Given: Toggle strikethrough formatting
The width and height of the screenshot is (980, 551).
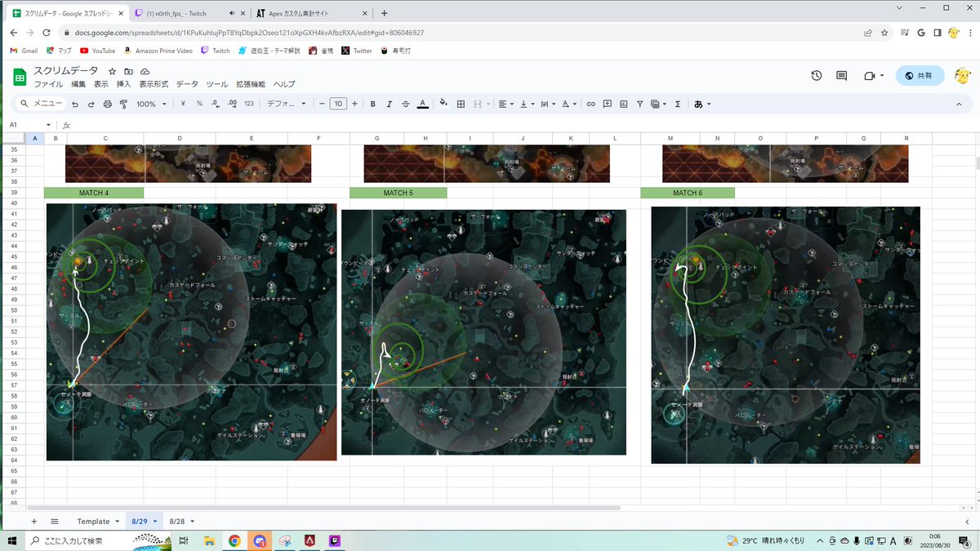Looking at the screenshot, I should tap(406, 104).
